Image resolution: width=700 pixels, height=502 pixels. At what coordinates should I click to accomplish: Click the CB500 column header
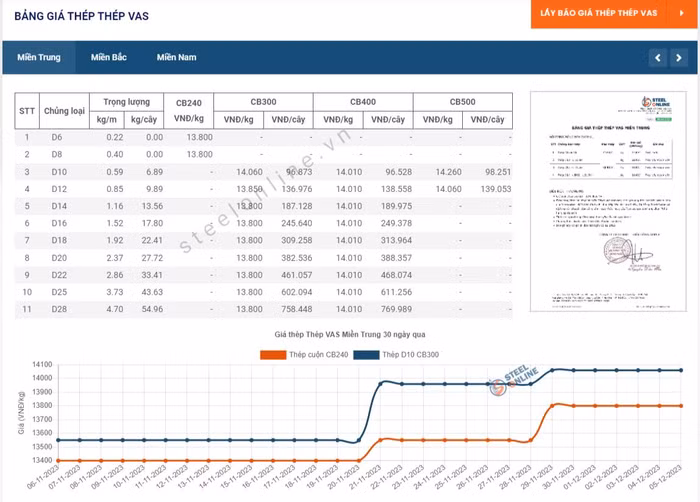click(462, 102)
